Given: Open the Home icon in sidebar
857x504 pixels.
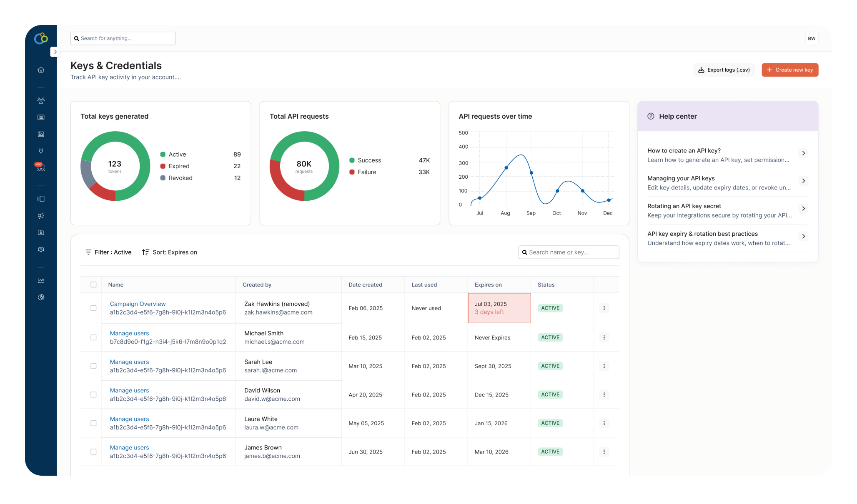Looking at the screenshot, I should point(41,70).
